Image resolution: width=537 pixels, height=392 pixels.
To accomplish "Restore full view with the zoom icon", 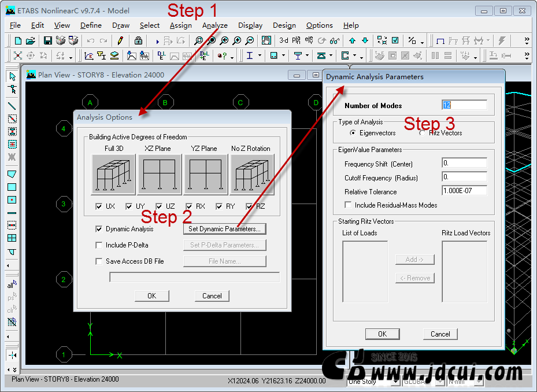I will pos(212,41).
